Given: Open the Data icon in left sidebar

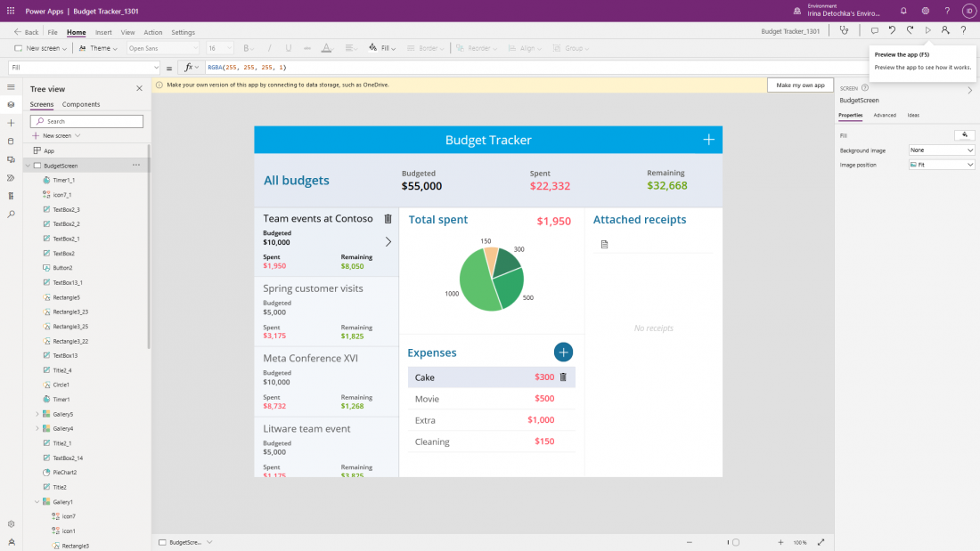Looking at the screenshot, I should [x=11, y=142].
